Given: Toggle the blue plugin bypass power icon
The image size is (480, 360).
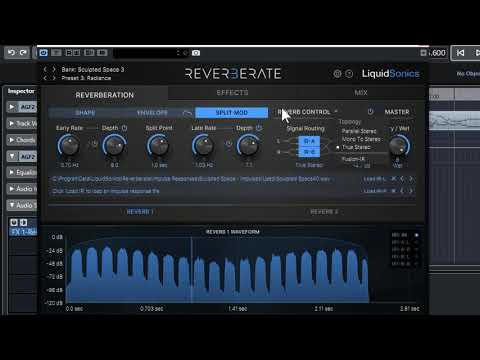Looking at the screenshot, I should (x=43, y=53).
